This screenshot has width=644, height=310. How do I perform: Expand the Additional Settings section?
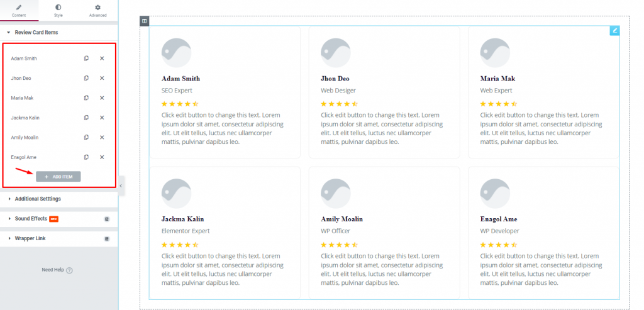point(38,199)
